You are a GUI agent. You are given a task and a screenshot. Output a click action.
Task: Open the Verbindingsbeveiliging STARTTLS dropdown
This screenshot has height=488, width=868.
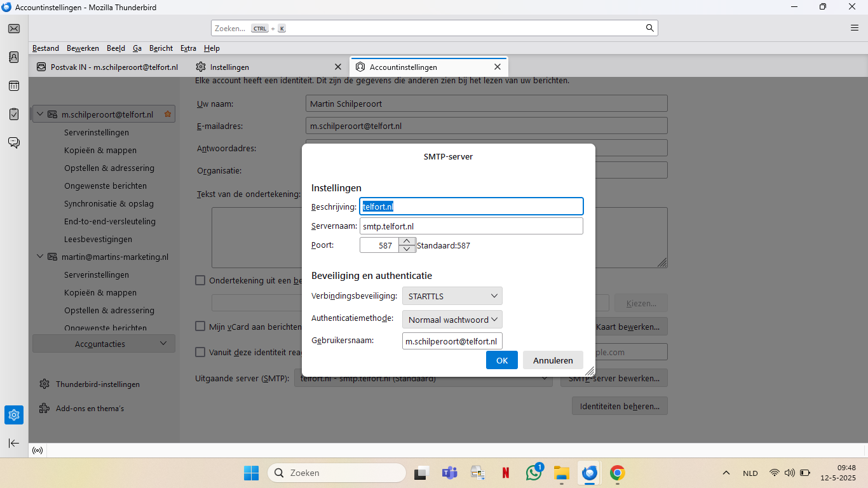coord(452,296)
